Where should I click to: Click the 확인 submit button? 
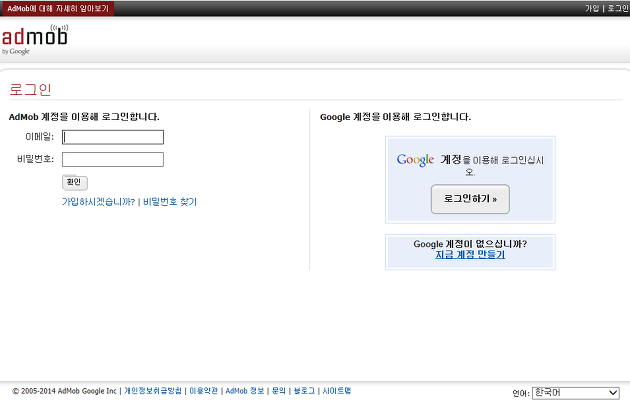click(x=75, y=182)
